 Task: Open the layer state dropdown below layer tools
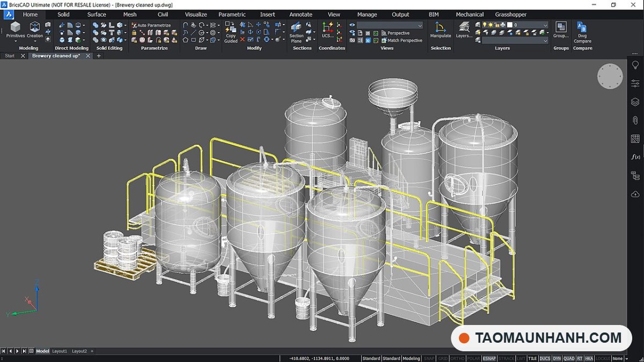click(515, 40)
